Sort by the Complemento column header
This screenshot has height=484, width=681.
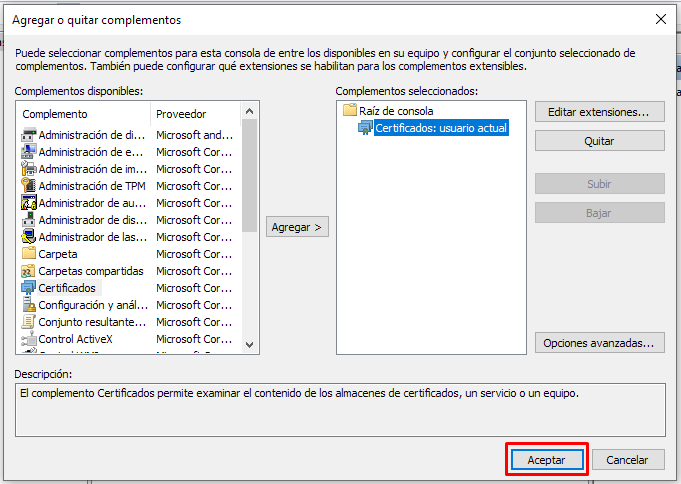pos(84,114)
